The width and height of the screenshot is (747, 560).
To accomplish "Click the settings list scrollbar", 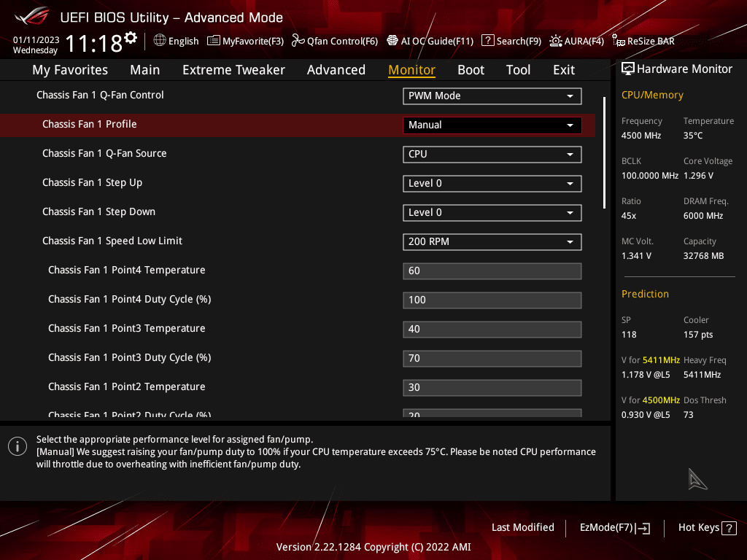I will click(604, 152).
